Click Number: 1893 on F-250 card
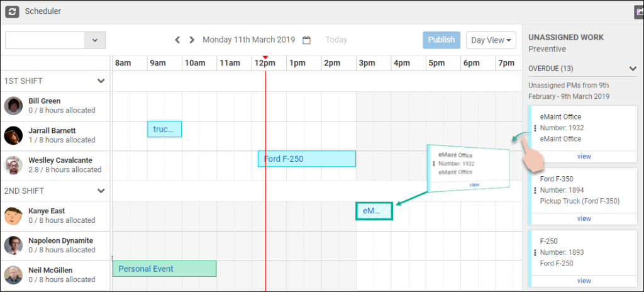 pos(562,252)
